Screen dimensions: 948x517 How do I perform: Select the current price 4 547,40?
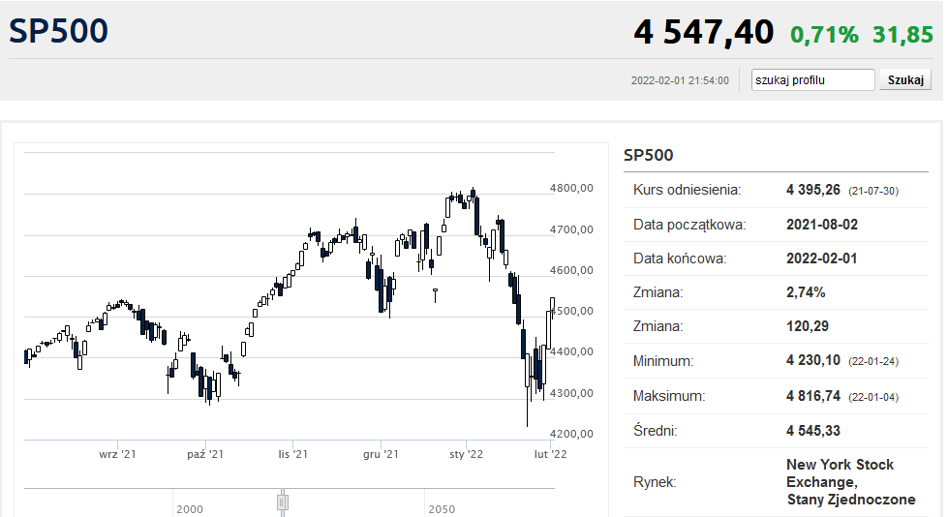point(703,33)
